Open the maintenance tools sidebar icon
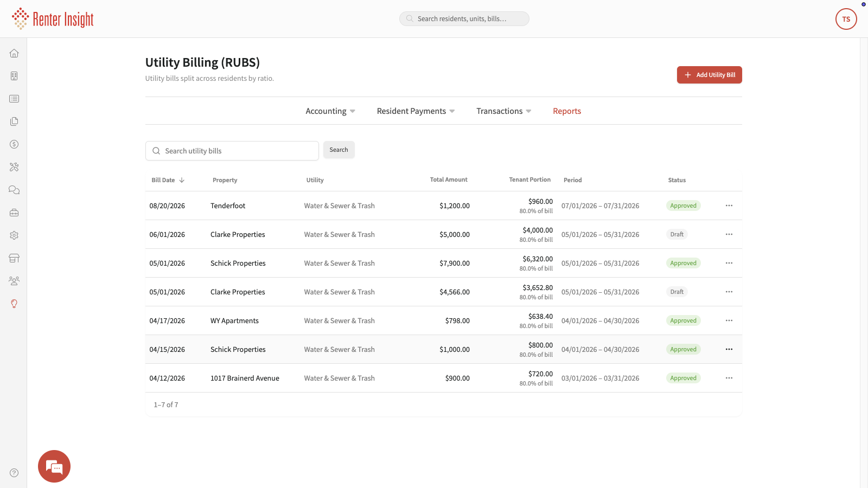The image size is (868, 488). click(14, 167)
